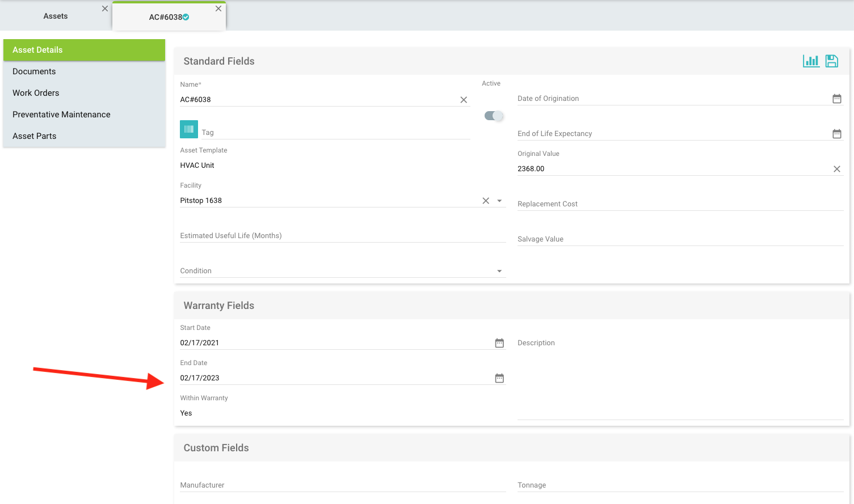Image resolution: width=854 pixels, height=504 pixels.
Task: Open the End of Life Expectancy calendar
Action: (836, 134)
